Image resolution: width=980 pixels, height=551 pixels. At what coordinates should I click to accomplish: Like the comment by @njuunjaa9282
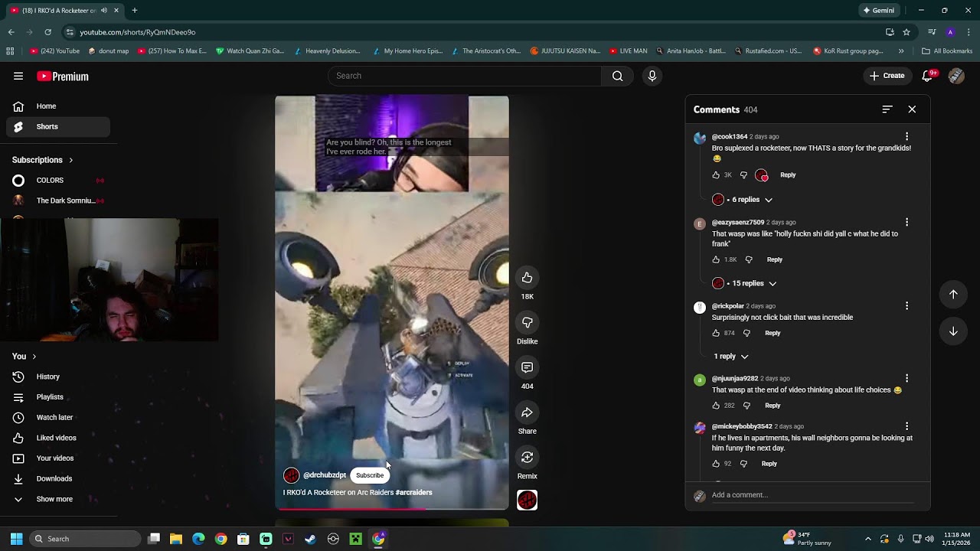(716, 406)
